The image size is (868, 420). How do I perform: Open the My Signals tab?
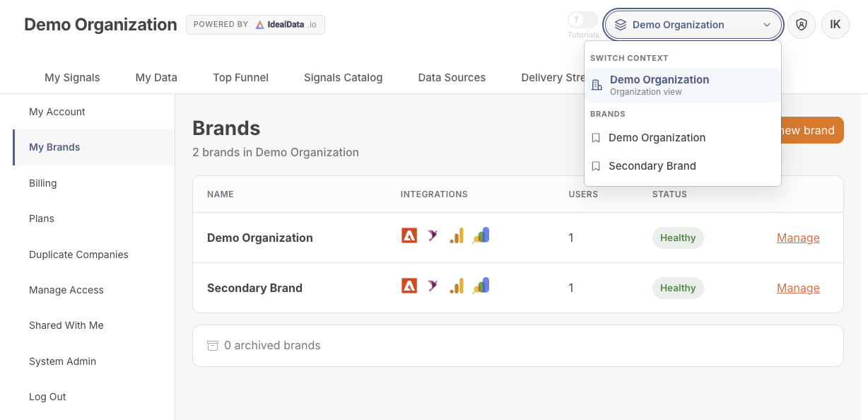72,78
